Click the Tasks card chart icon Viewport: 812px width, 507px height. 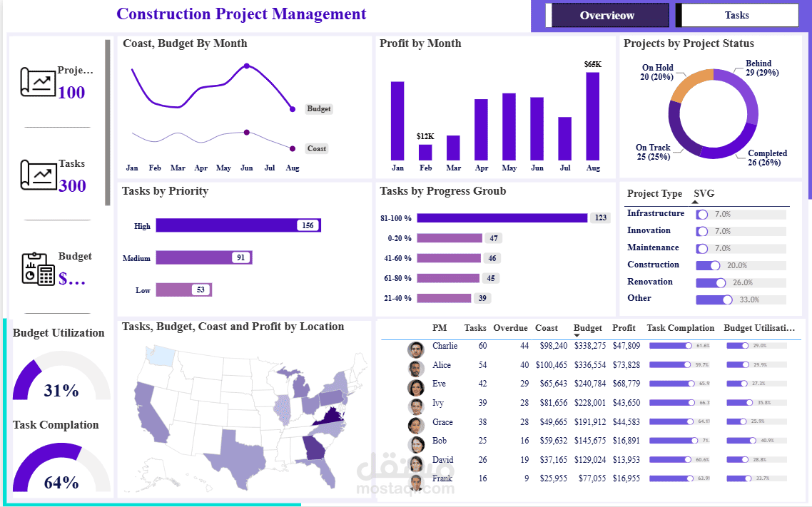pyautogui.click(x=38, y=175)
